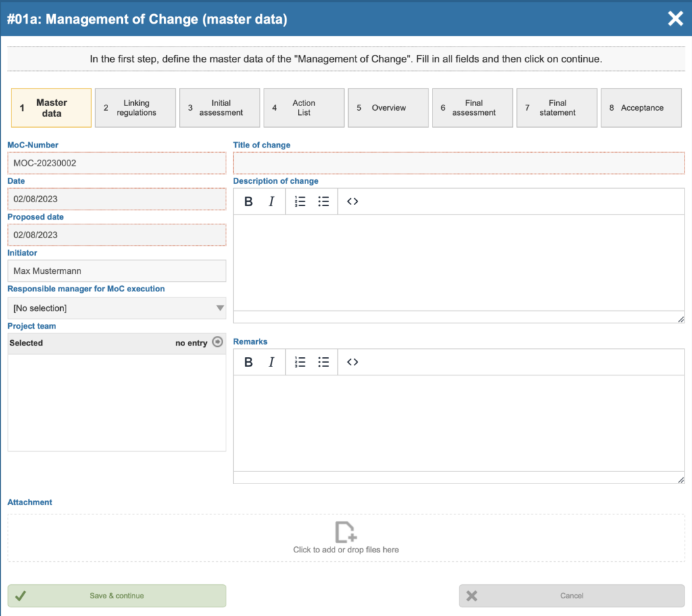692x616 pixels.
Task: Open Project team selection arrow icon
Action: pos(218,341)
